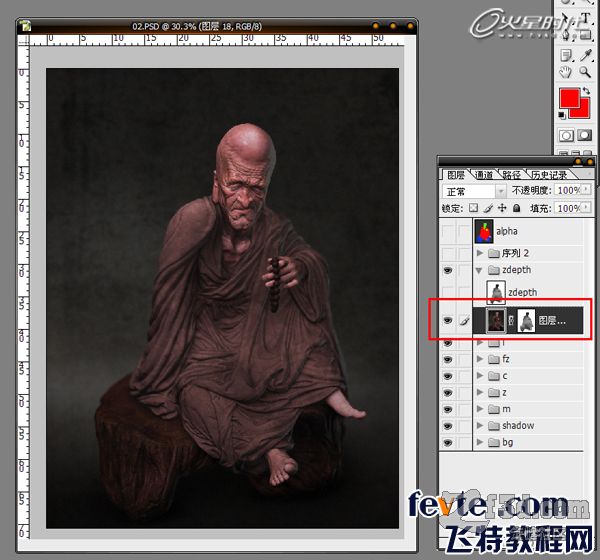The image size is (600, 560).
Task: Select the Type tool
Action: tap(585, 18)
